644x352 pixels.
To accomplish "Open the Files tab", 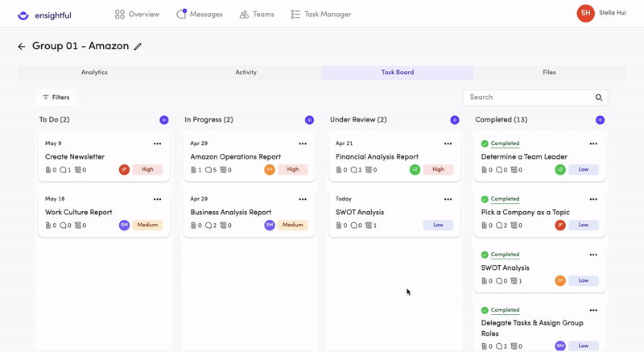I will coord(549,72).
